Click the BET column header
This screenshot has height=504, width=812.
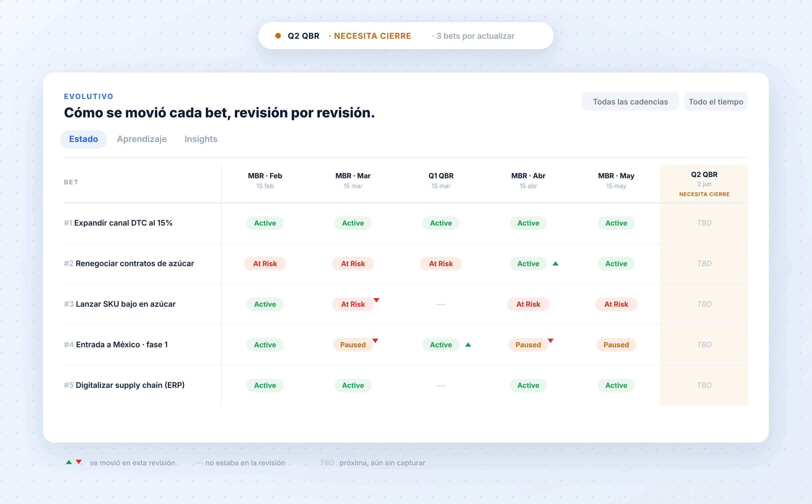(x=71, y=182)
